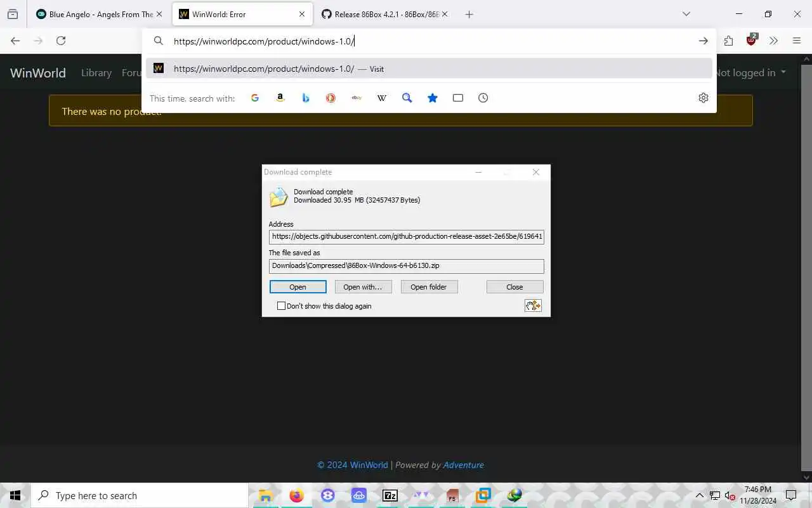Search with Wikipedia from the address bar
This screenshot has width=812, height=508.
pyautogui.click(x=382, y=98)
